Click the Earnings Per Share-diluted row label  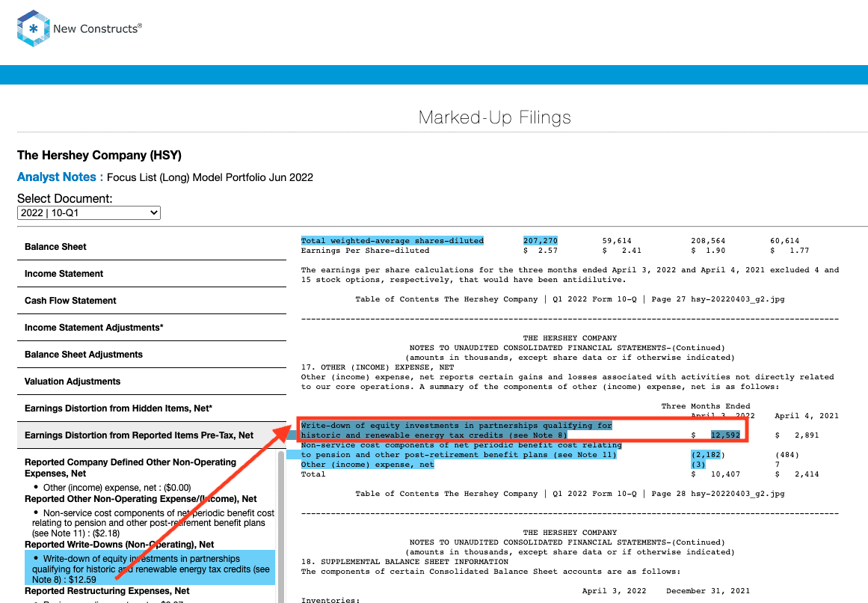point(365,251)
